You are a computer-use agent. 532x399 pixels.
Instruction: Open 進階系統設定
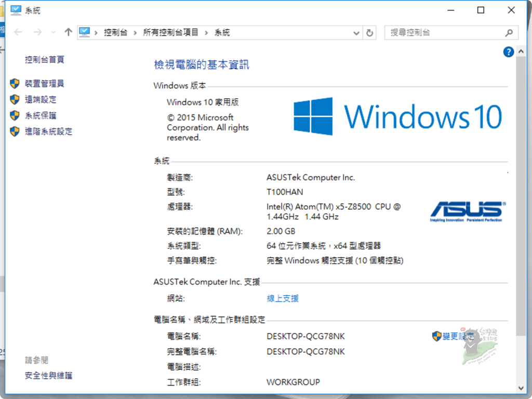pyautogui.click(x=48, y=131)
